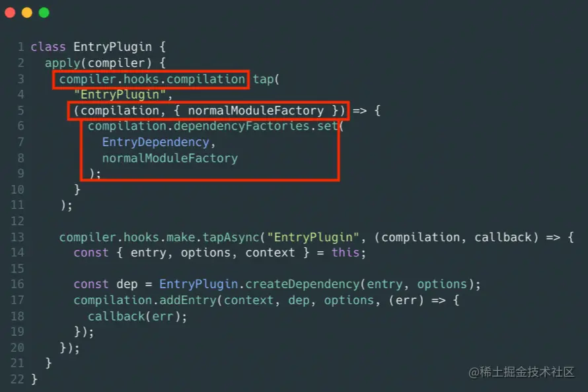Click createDependency method on line 16
The width and height of the screenshot is (588, 392).
[x=302, y=284]
